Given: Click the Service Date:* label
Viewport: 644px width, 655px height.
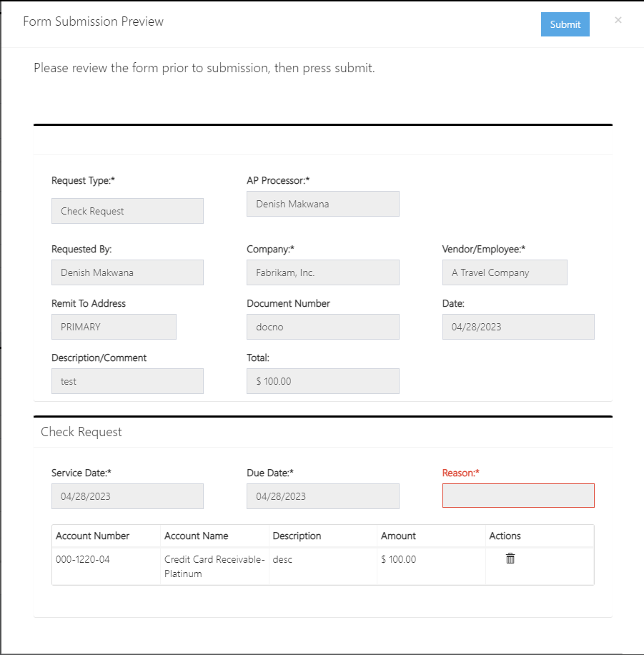Looking at the screenshot, I should 81,473.
